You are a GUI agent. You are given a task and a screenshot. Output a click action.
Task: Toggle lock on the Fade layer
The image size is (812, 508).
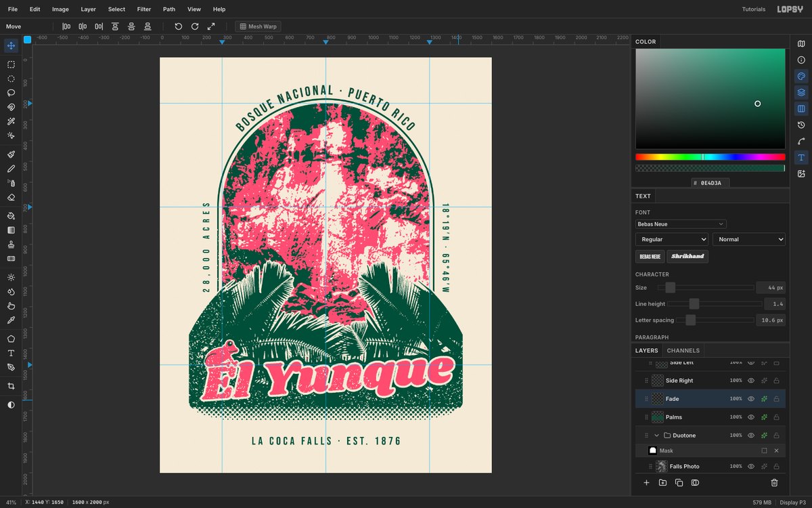tap(776, 399)
